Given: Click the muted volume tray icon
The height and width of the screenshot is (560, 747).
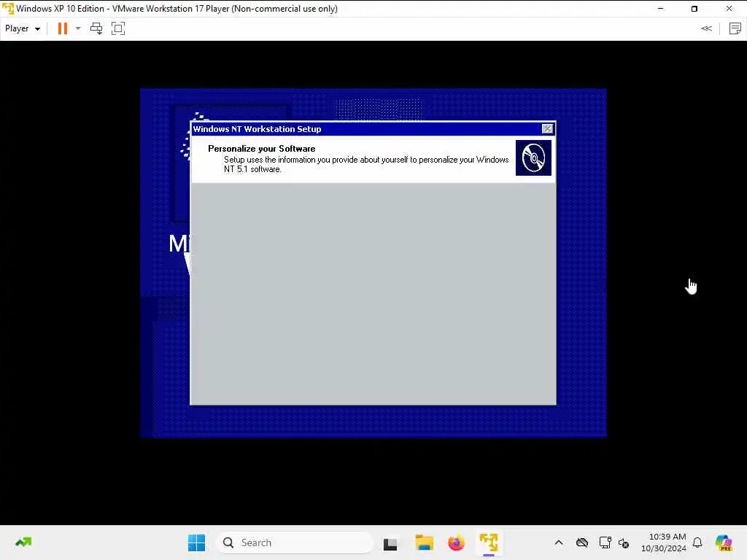Looking at the screenshot, I should pos(624,542).
